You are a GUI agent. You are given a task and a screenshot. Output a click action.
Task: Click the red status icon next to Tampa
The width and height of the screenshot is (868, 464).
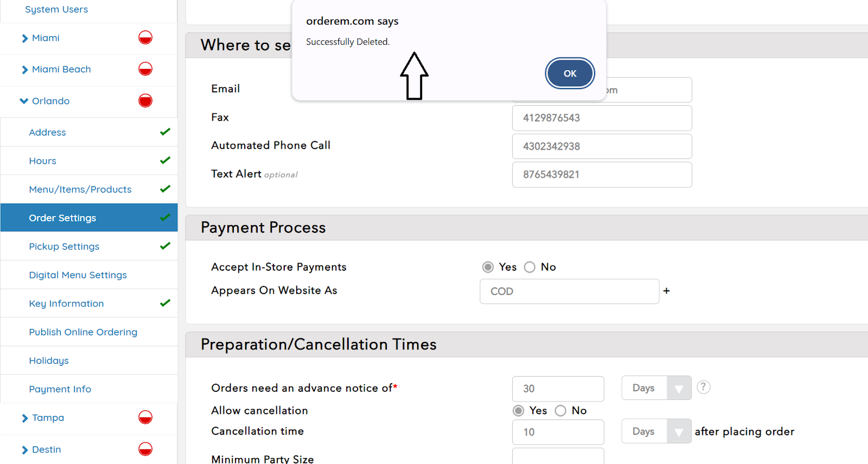point(145,417)
